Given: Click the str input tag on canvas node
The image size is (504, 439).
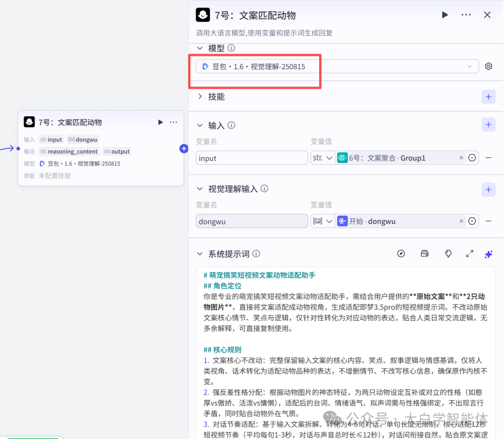Looking at the screenshot, I should click(x=51, y=139).
